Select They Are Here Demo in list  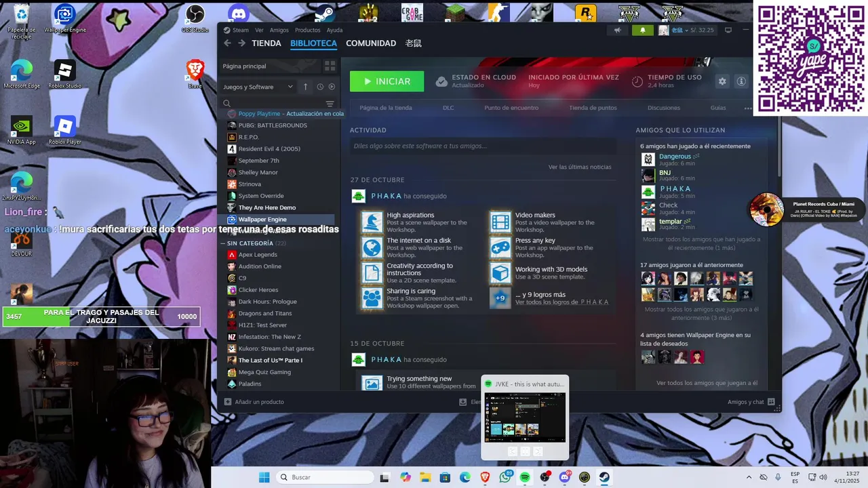tap(267, 207)
